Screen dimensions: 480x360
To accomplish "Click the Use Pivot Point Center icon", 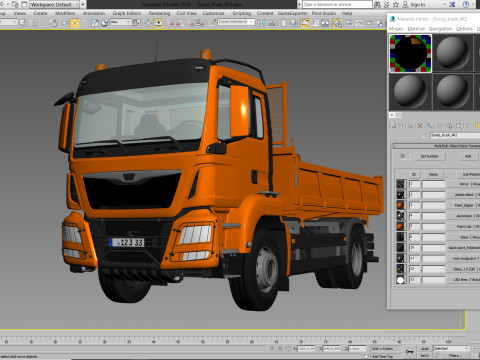I will 137,23.
